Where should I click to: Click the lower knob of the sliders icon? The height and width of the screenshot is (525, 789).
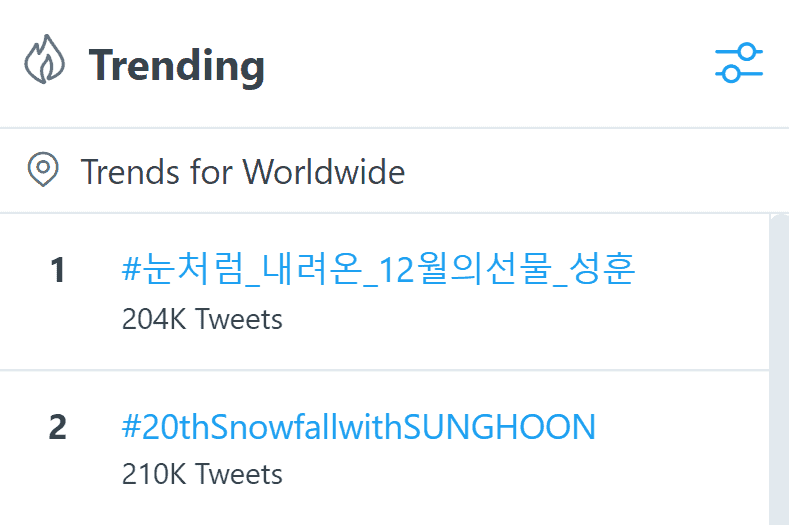pos(731,74)
